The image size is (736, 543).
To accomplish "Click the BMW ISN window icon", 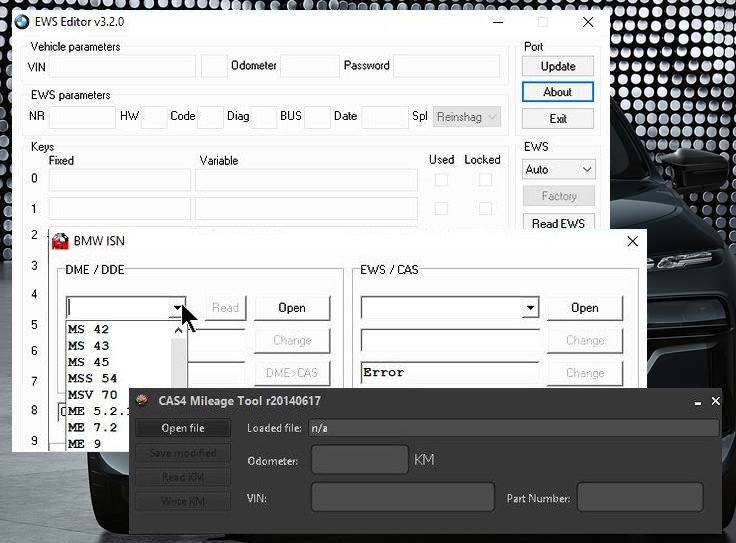I will 60,241.
